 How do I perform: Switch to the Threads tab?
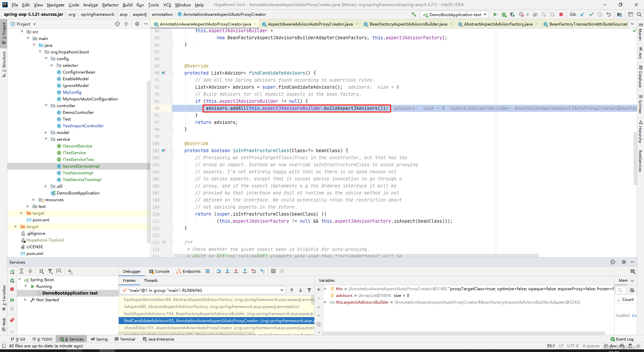pyautogui.click(x=151, y=280)
